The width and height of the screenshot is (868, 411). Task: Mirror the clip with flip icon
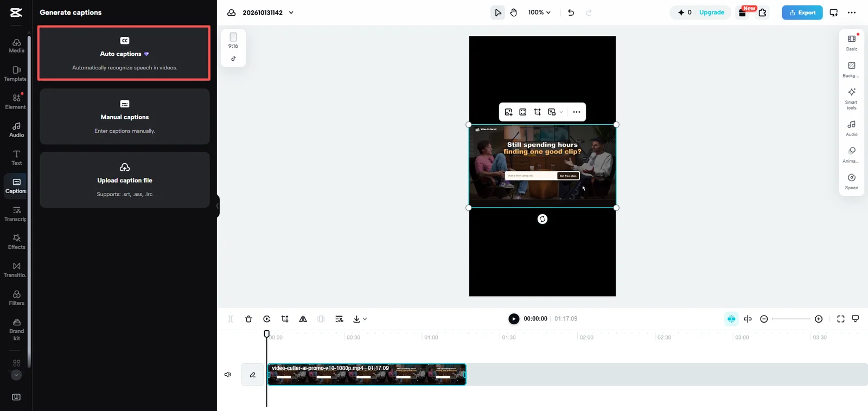click(x=303, y=319)
